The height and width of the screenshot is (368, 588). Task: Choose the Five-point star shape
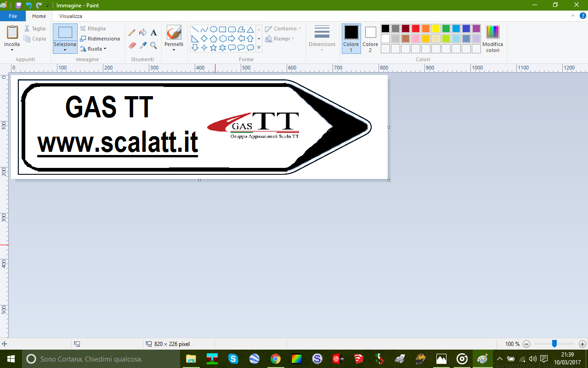[213, 47]
